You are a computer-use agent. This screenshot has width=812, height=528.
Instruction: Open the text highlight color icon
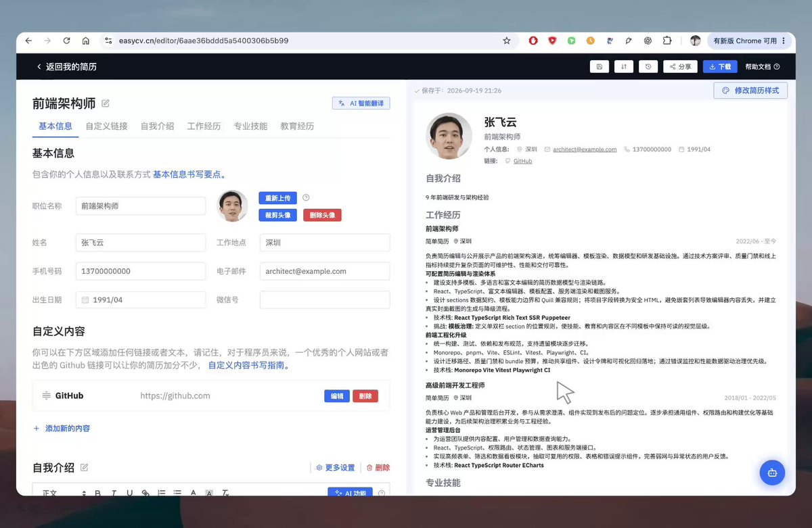209,493
